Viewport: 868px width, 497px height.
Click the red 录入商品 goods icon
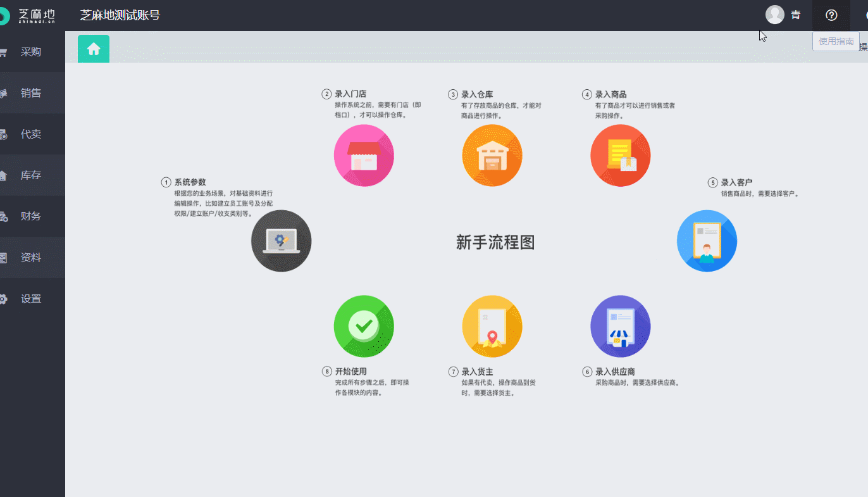[x=621, y=156]
